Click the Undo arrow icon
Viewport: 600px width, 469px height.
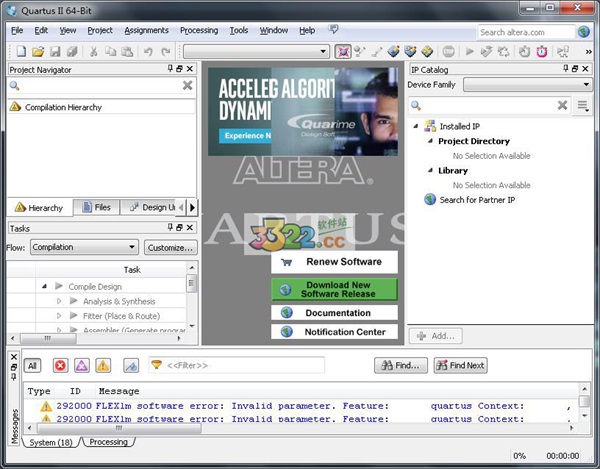(148, 51)
